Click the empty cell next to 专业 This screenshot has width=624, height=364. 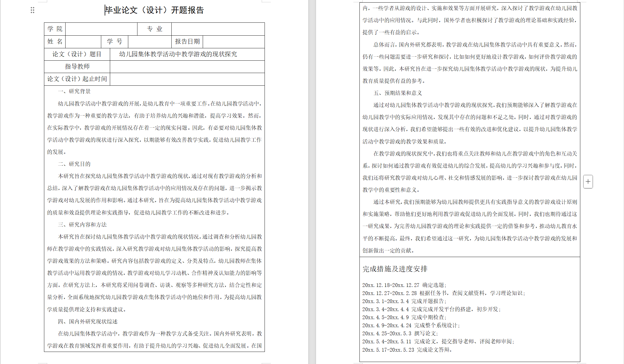[x=218, y=29]
